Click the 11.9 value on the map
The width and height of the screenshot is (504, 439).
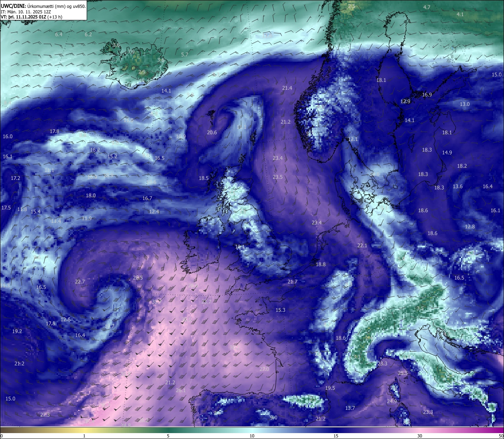click(x=87, y=219)
